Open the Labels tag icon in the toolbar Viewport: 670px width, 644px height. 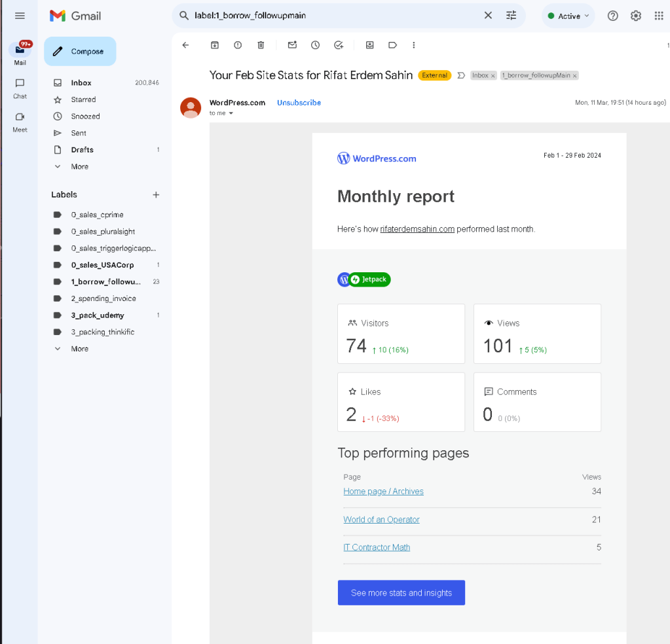(393, 45)
